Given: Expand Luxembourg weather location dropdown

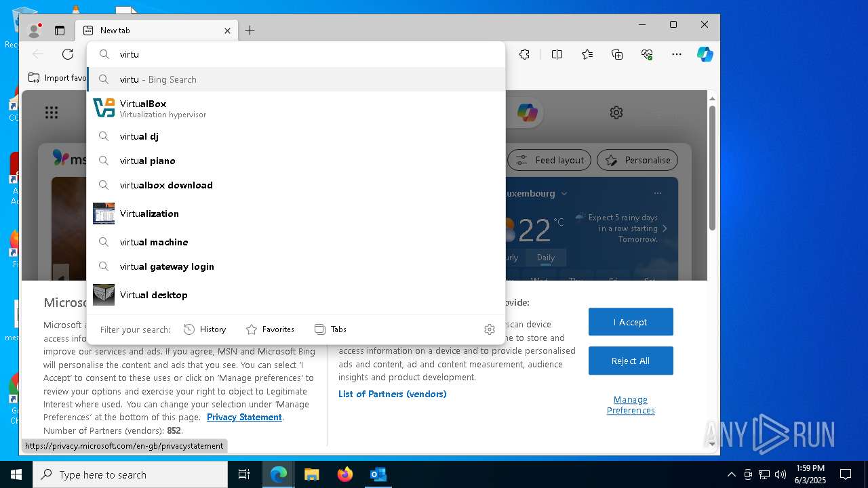Looking at the screenshot, I should point(563,193).
